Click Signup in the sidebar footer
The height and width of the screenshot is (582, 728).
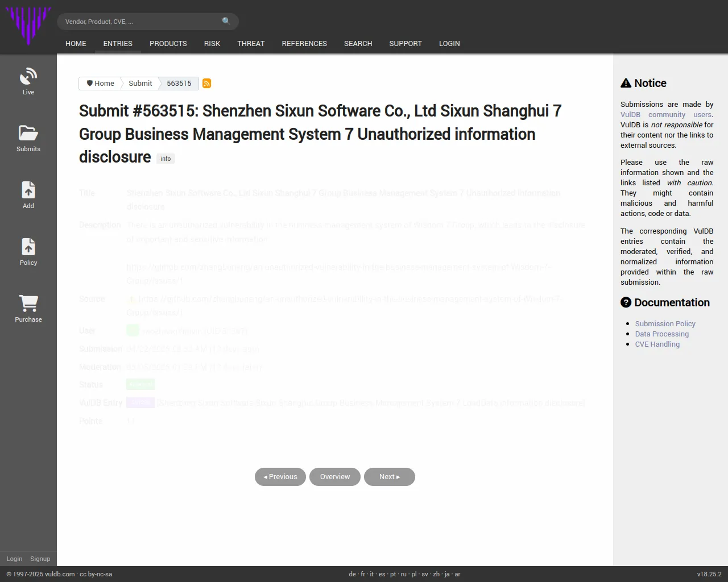click(40, 559)
